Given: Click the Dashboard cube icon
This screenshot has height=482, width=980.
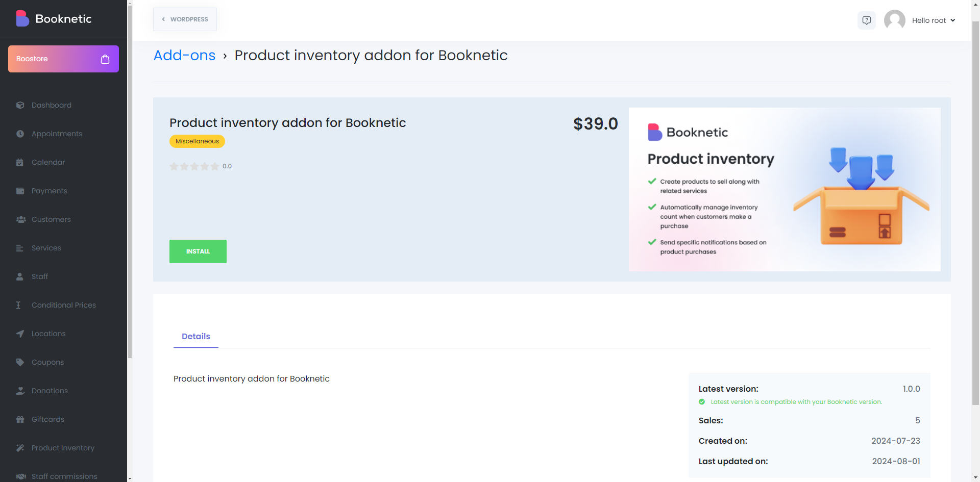Looking at the screenshot, I should pos(20,105).
